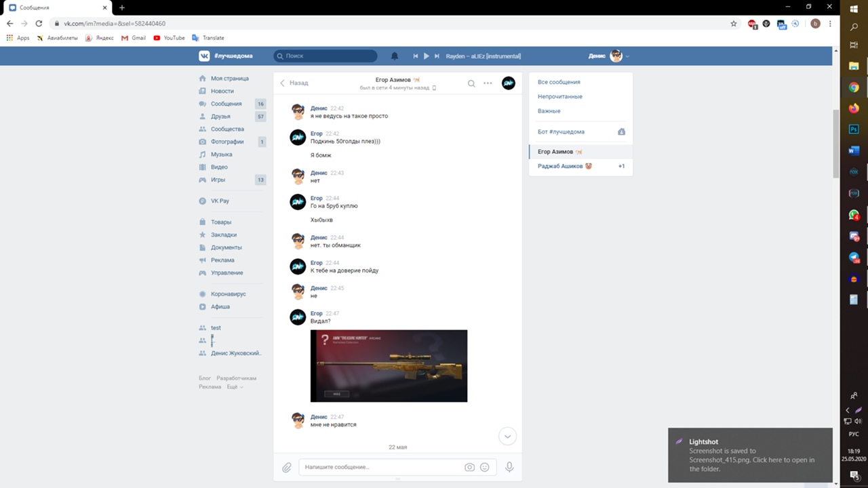Record a voice message with the microphone

509,467
